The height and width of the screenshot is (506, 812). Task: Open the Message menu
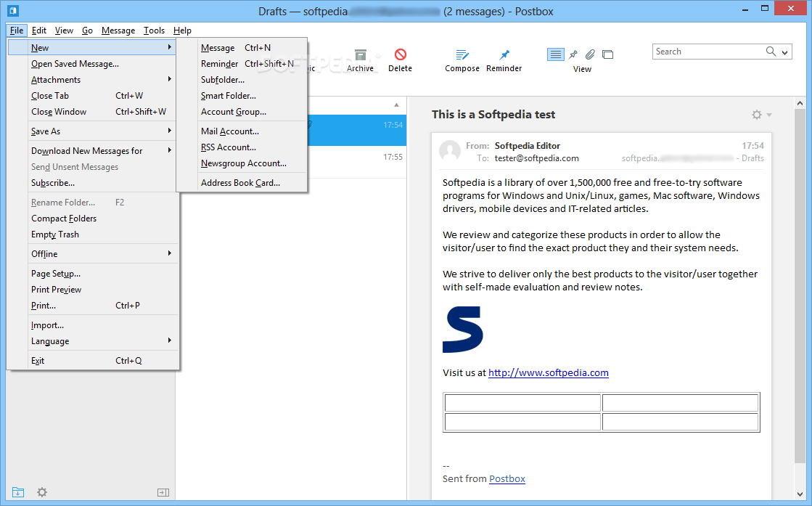(x=118, y=30)
